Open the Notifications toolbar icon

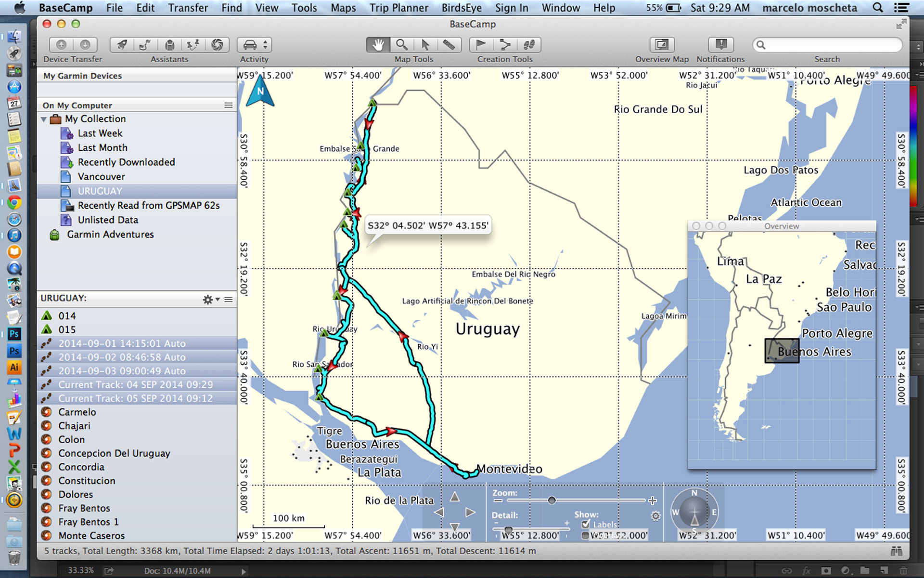[x=720, y=45]
